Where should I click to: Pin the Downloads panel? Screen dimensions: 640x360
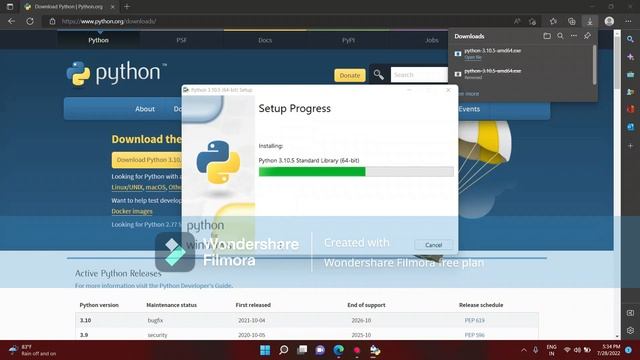pyautogui.click(x=587, y=36)
